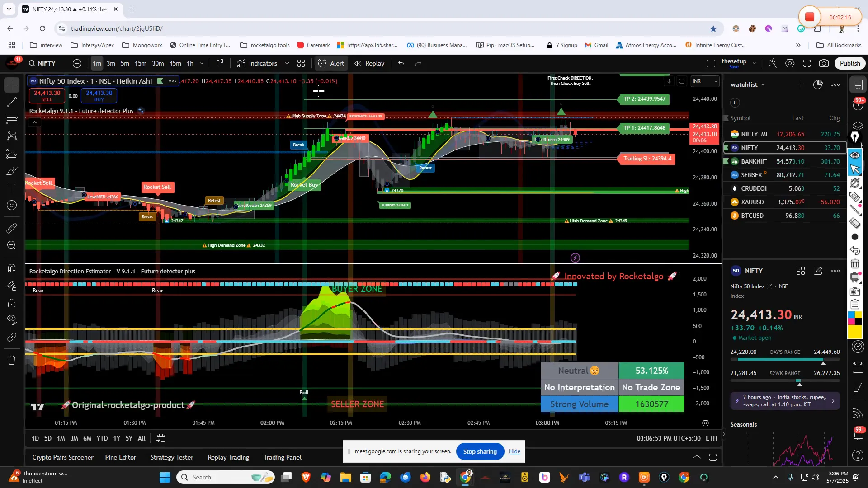
Task: Open chart settings hexagon icon
Action: tap(790, 63)
